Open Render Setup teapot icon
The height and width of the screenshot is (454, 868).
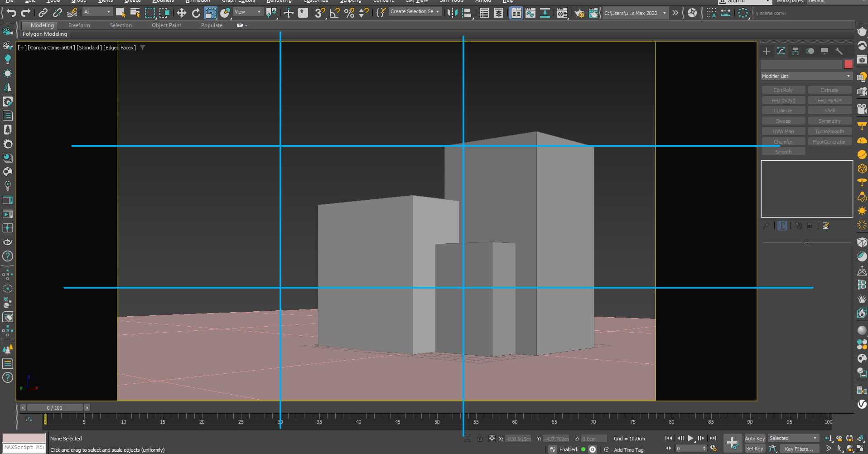click(x=579, y=13)
